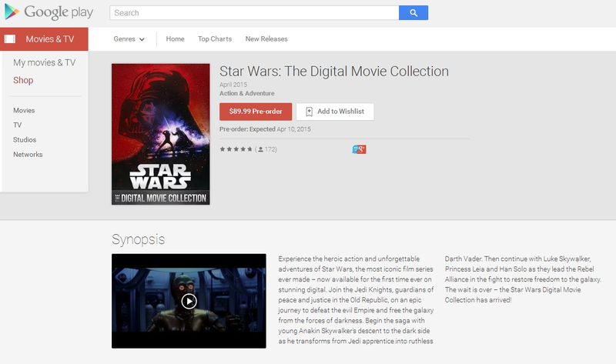Click the five-star rating display
This screenshot has height=364, width=616.
pos(236,149)
